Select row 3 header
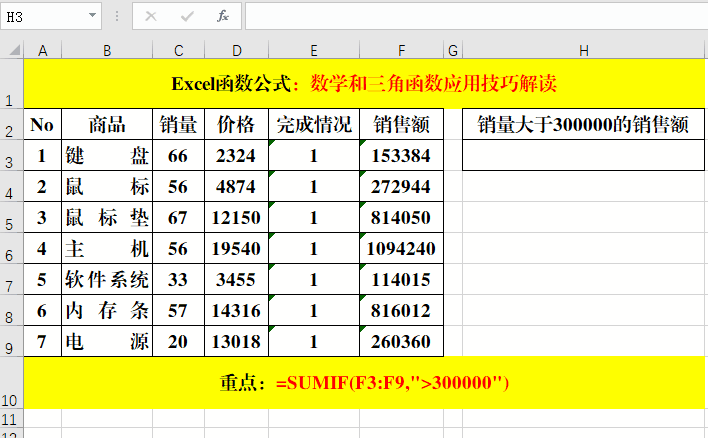This screenshot has height=438, width=708. 12,155
